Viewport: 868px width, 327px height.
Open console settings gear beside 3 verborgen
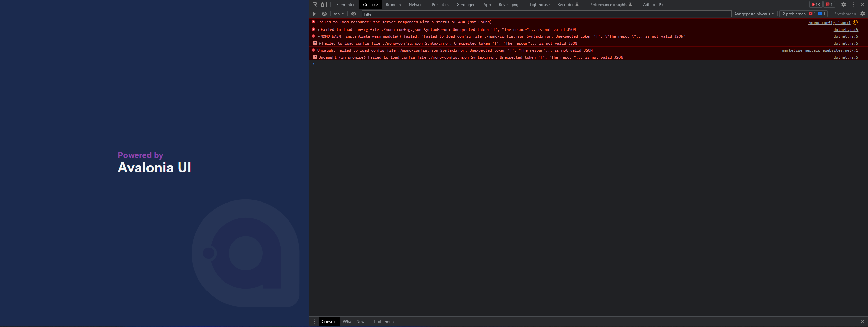coord(863,14)
